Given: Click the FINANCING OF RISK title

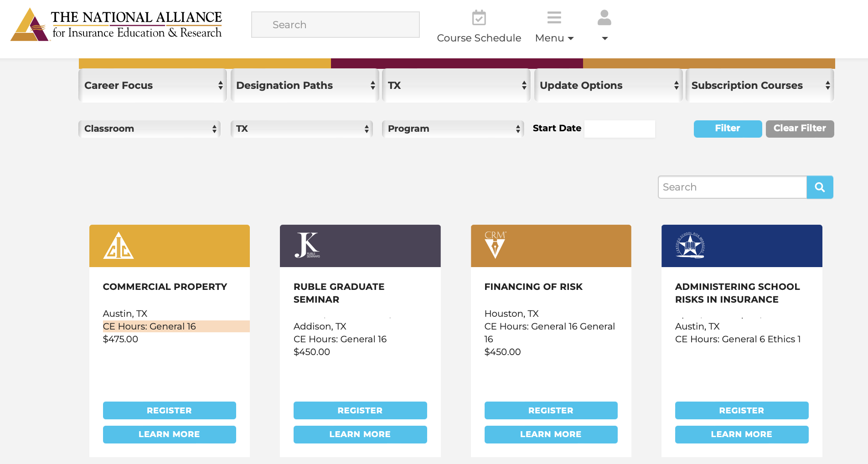Looking at the screenshot, I should (x=533, y=287).
